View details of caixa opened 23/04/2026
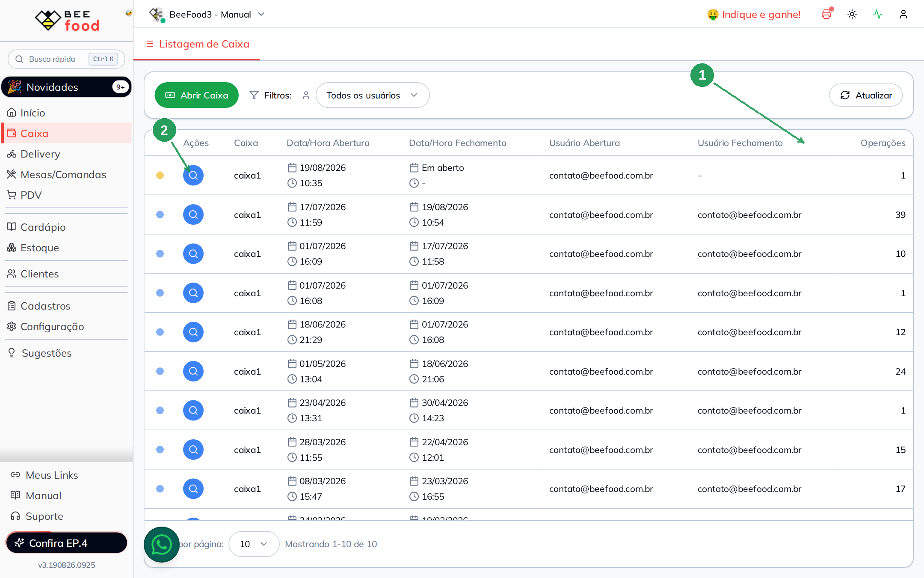This screenshot has width=924, height=578. 193,410
